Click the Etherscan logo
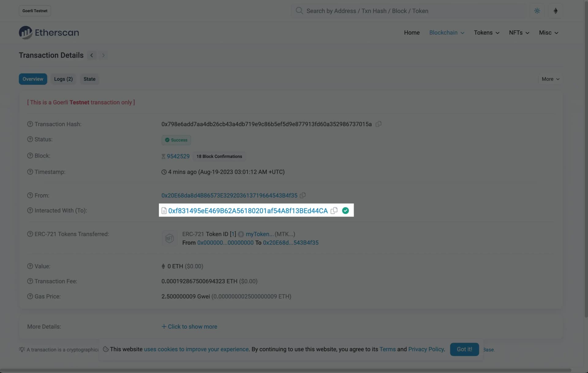The height and width of the screenshot is (373, 588). (x=49, y=32)
